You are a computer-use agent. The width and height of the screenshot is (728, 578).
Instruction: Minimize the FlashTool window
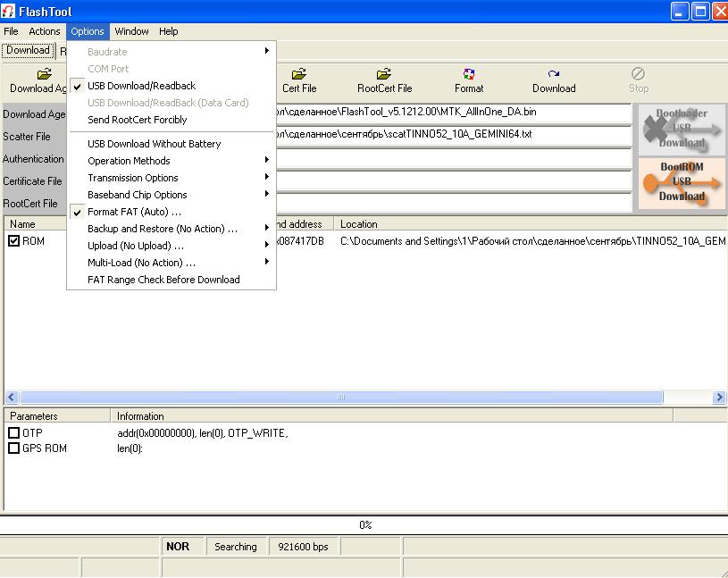679,12
